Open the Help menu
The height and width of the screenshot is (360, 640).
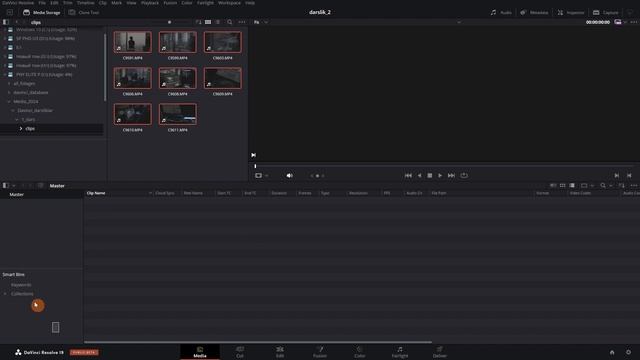(x=250, y=3)
